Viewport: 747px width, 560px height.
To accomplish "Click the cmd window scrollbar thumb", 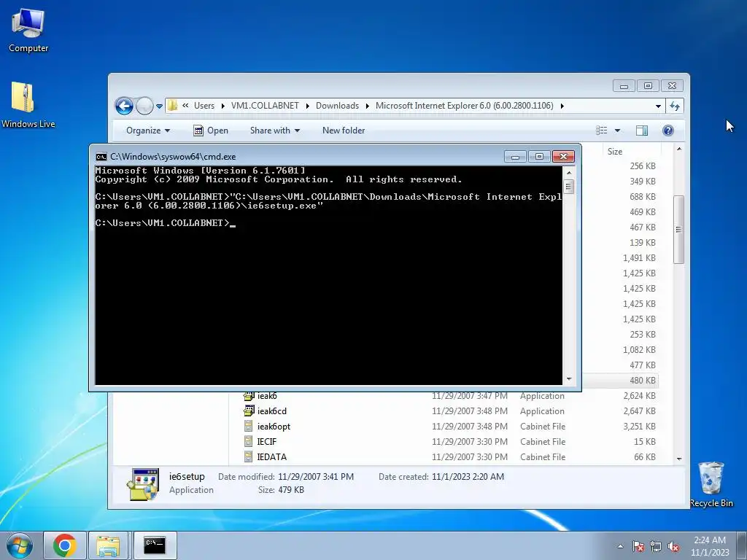I will coord(569,186).
